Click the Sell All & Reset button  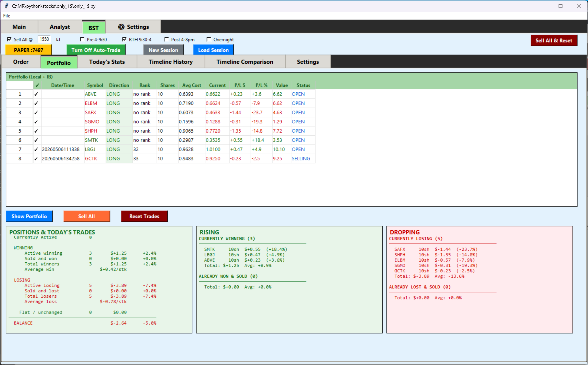pos(554,40)
